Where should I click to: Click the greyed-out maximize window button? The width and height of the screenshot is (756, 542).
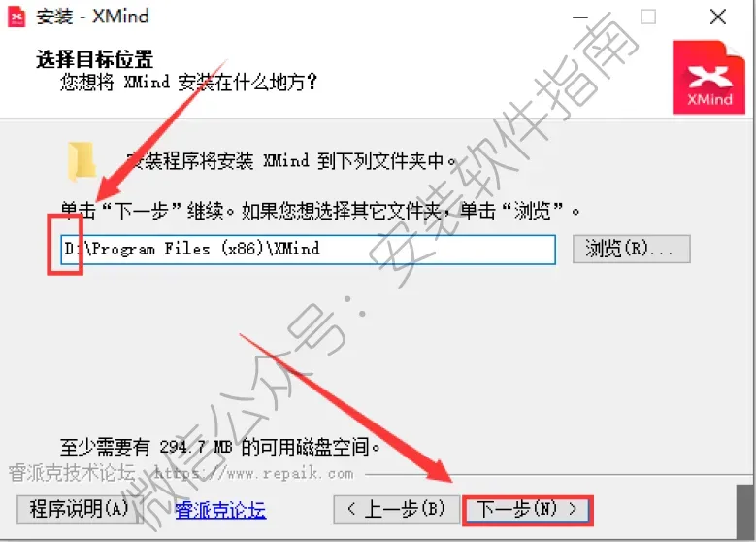(x=648, y=17)
